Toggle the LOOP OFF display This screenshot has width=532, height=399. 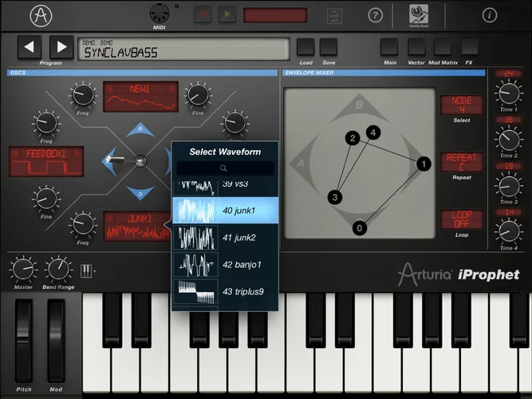[x=462, y=219]
